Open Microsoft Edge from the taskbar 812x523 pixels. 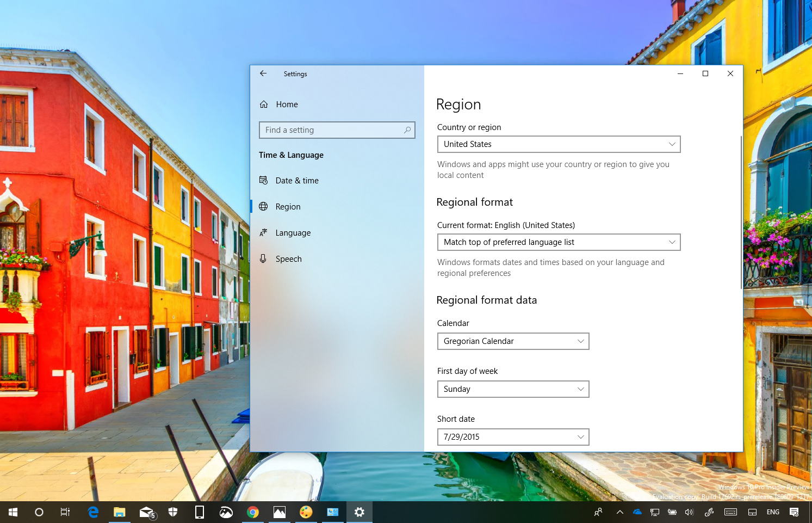[x=92, y=512]
